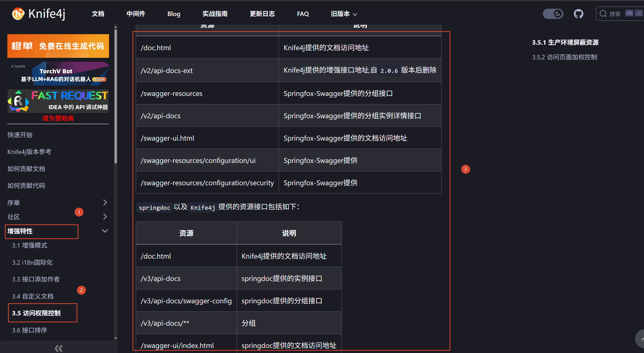Open 3.6 接口排序 page
This screenshot has width=644, height=353.
(x=30, y=330)
